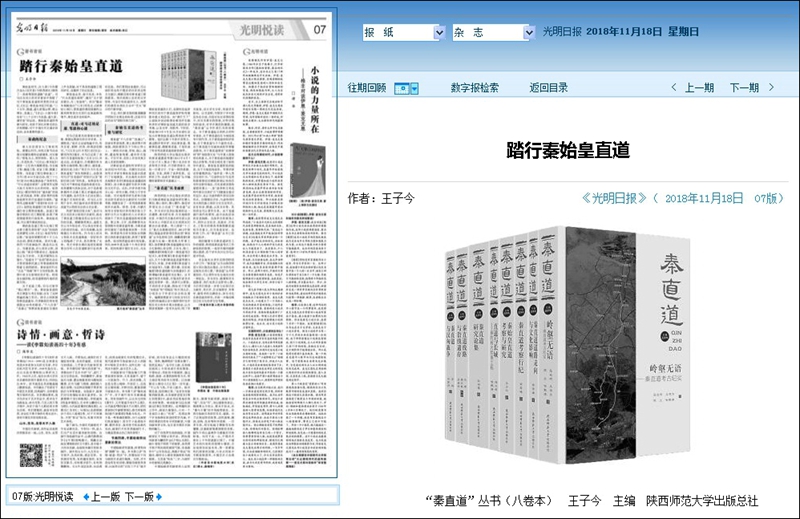
Task: Click the right chevron after 下一期
Action: tap(771, 87)
